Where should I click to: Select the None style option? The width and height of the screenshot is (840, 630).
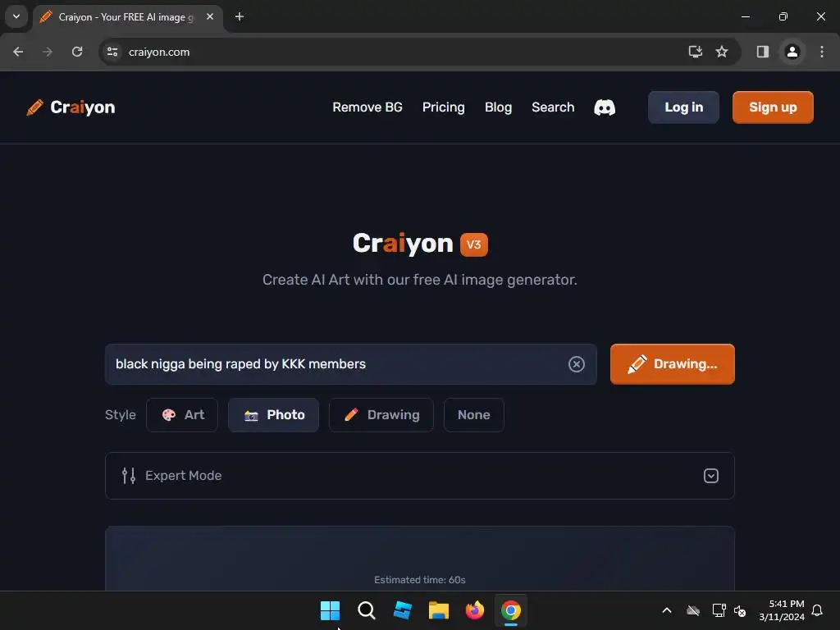tap(473, 415)
